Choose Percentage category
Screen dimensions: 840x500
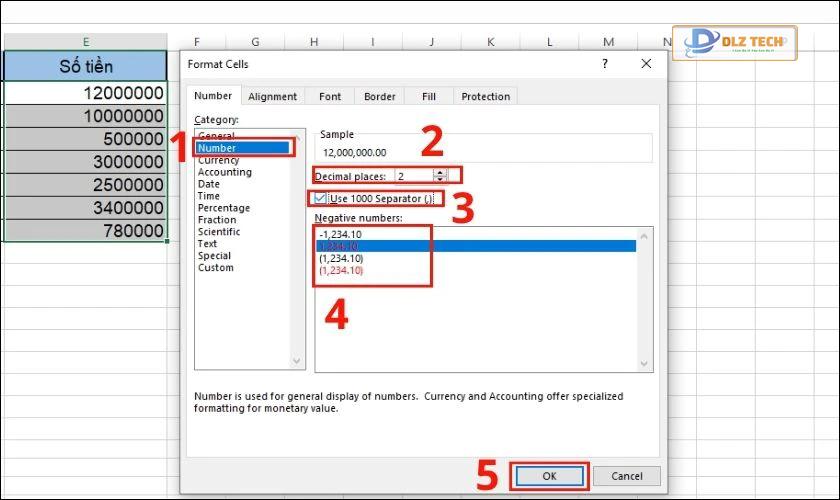[224, 208]
